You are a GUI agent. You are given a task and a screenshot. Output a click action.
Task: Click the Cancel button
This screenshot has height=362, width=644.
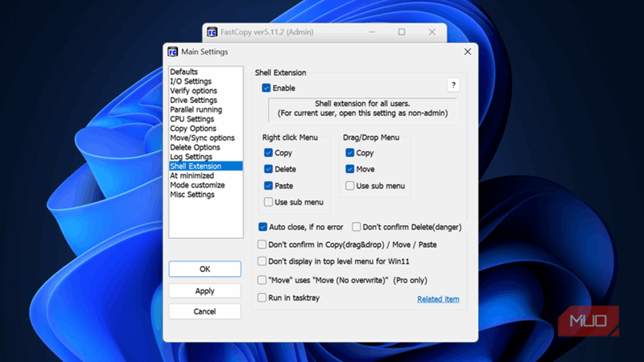tap(205, 311)
